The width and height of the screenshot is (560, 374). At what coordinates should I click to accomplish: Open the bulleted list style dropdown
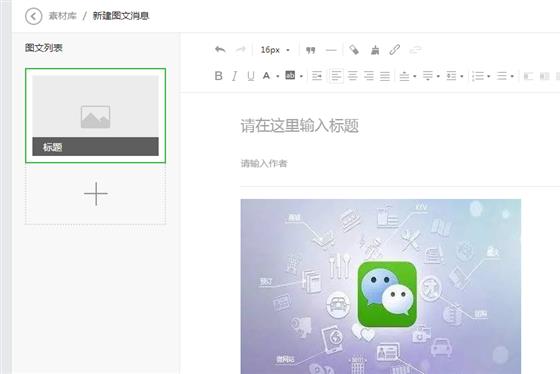click(512, 76)
